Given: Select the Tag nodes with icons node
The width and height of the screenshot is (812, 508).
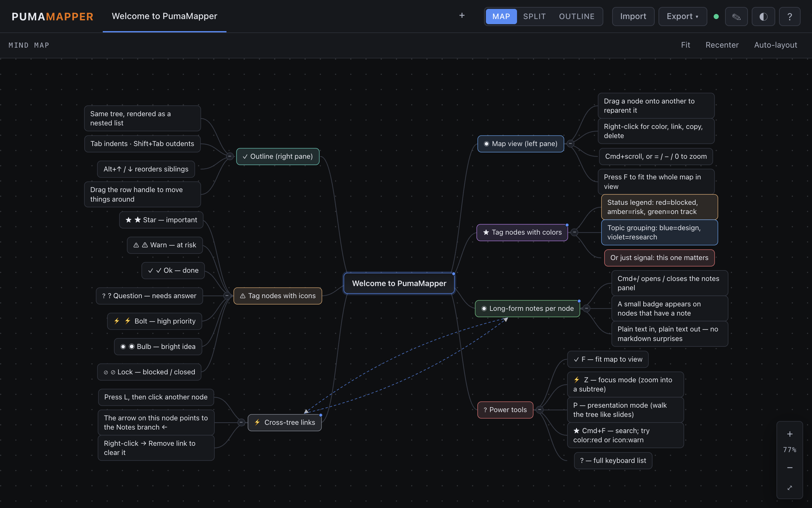Looking at the screenshot, I should pyautogui.click(x=278, y=296).
